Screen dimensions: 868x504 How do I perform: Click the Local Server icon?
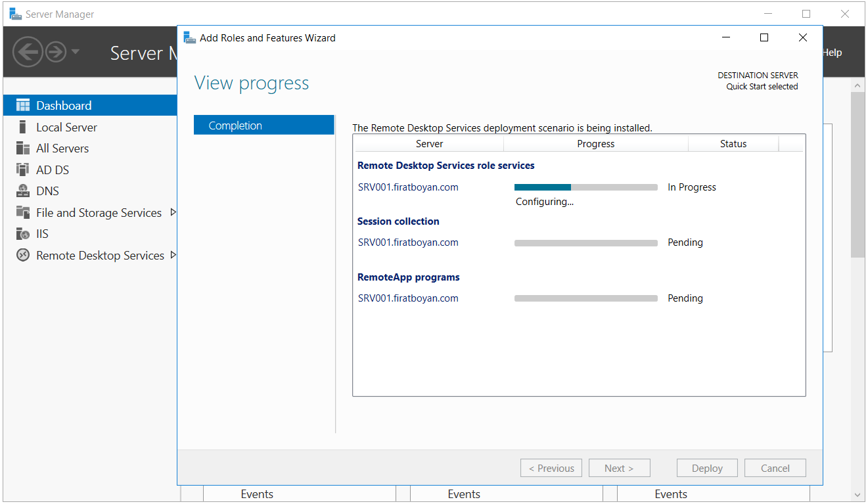(x=23, y=127)
